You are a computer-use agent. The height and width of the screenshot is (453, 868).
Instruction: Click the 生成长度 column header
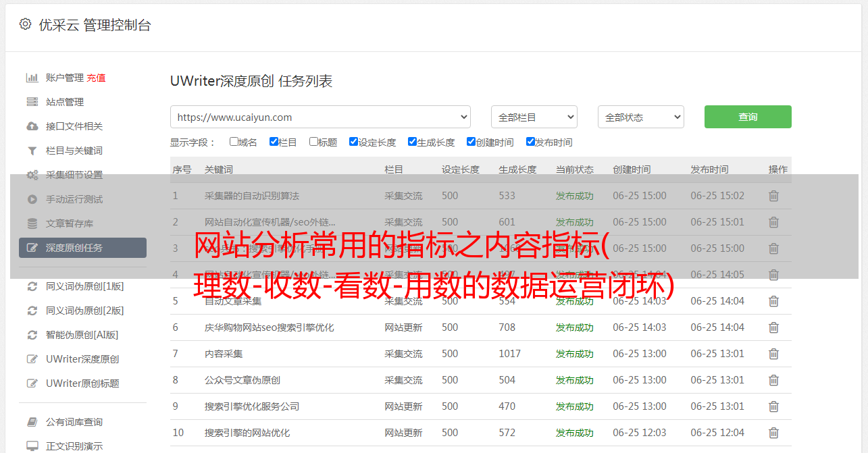click(x=517, y=169)
